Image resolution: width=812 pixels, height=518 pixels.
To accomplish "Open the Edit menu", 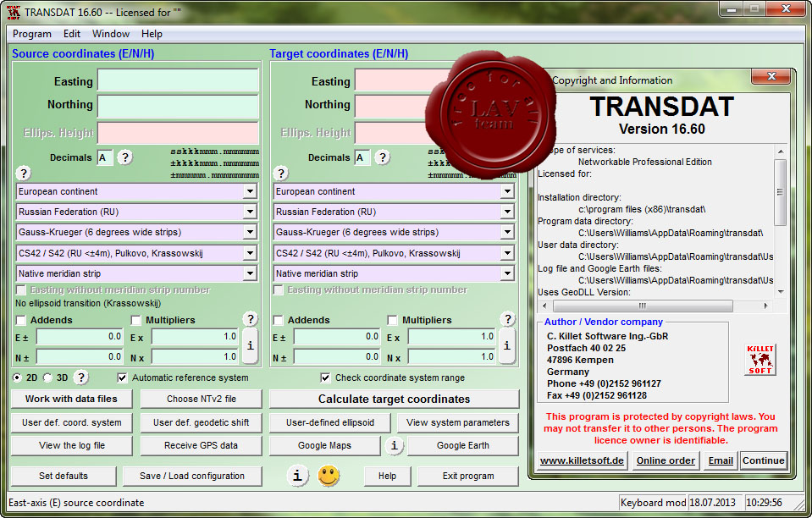I will [71, 34].
